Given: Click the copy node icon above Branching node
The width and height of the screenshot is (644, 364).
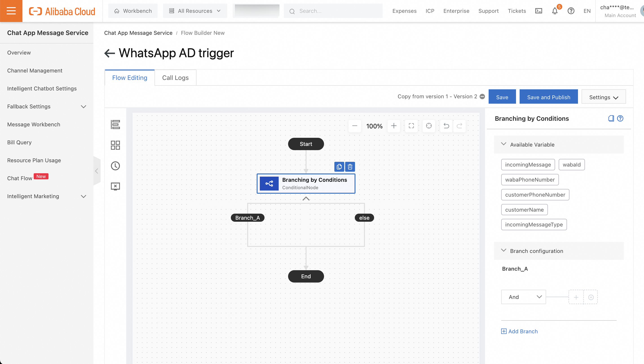Looking at the screenshot, I should pyautogui.click(x=339, y=167).
